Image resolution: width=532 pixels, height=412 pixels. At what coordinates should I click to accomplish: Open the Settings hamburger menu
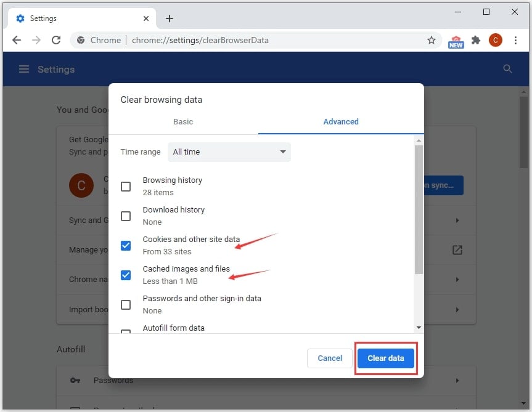(24, 69)
